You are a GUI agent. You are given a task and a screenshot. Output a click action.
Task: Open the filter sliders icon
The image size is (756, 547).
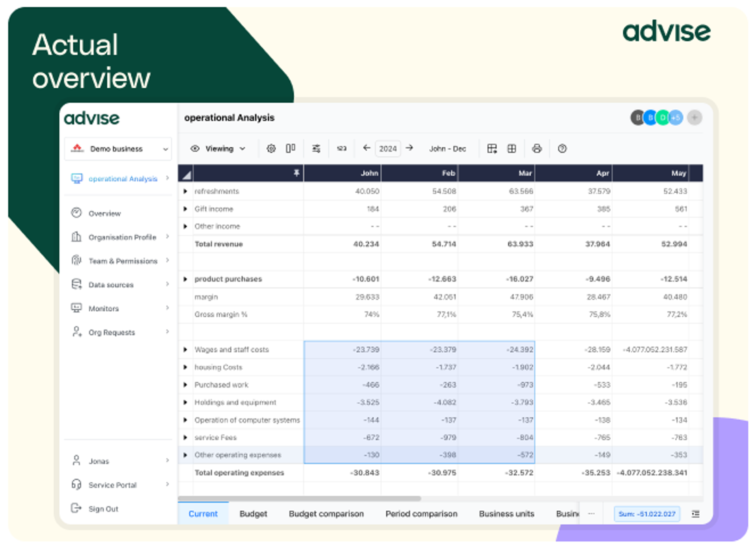tap(316, 149)
